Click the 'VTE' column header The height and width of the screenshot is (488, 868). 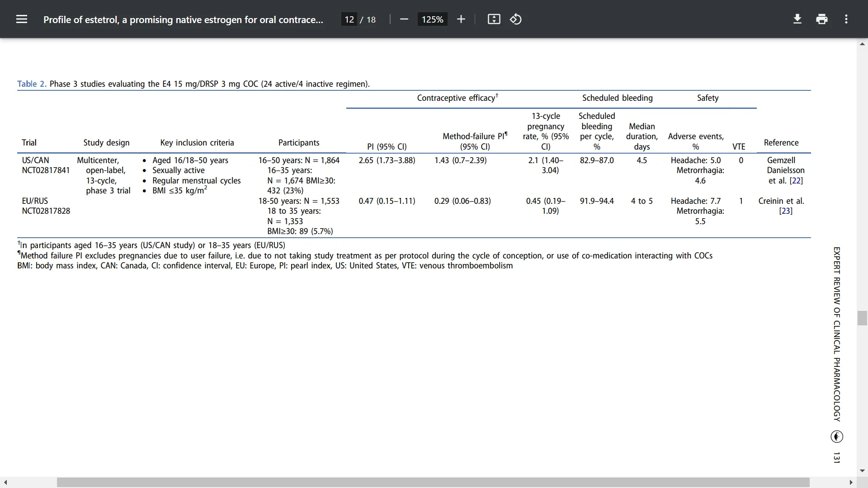[x=739, y=147]
